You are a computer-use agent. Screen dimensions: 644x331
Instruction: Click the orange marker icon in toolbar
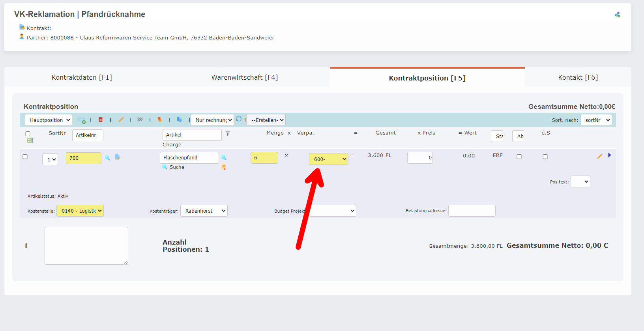tap(159, 120)
